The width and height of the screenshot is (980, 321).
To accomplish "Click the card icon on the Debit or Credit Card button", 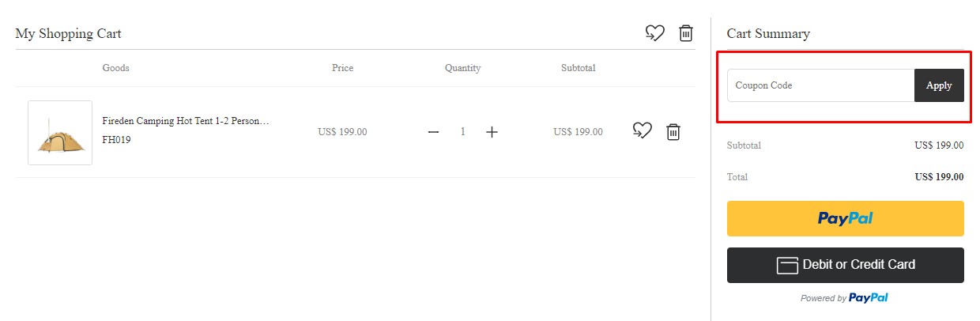I will (787, 266).
